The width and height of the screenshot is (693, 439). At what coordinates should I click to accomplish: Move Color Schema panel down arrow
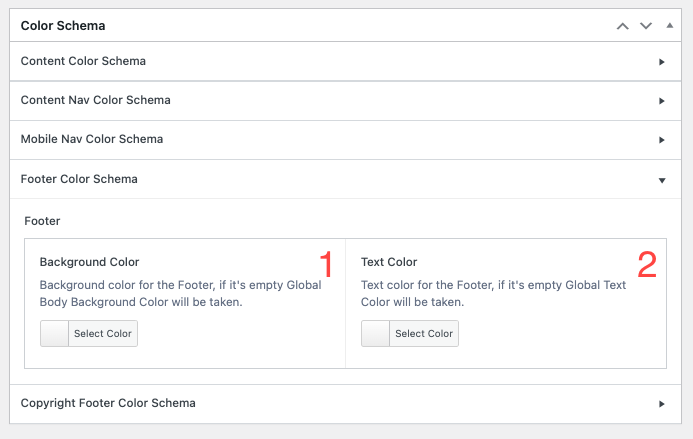pyautogui.click(x=646, y=26)
